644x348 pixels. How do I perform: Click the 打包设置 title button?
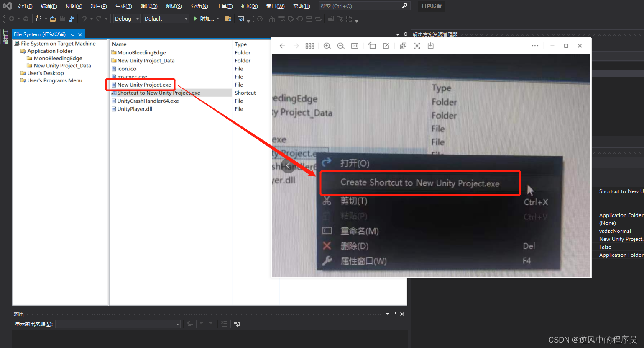point(432,6)
